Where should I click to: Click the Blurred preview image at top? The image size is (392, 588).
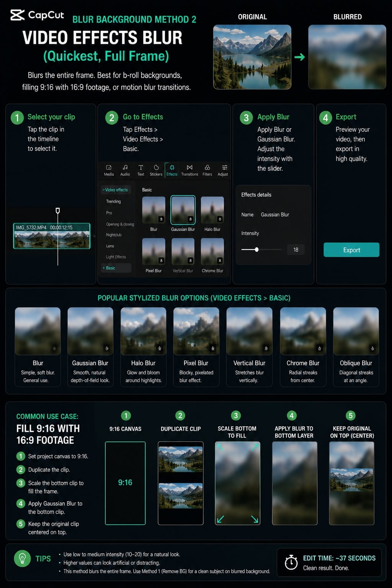click(347, 57)
